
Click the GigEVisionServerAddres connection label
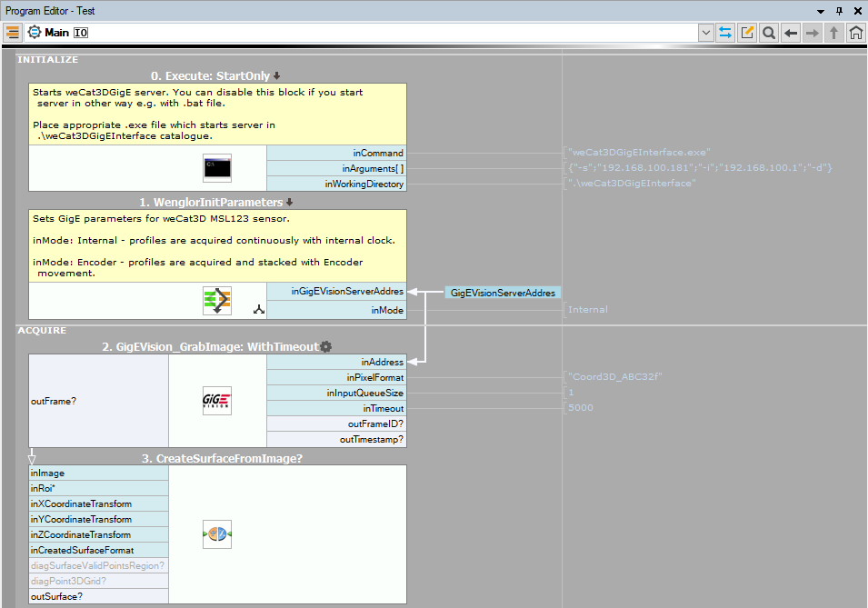(x=502, y=293)
